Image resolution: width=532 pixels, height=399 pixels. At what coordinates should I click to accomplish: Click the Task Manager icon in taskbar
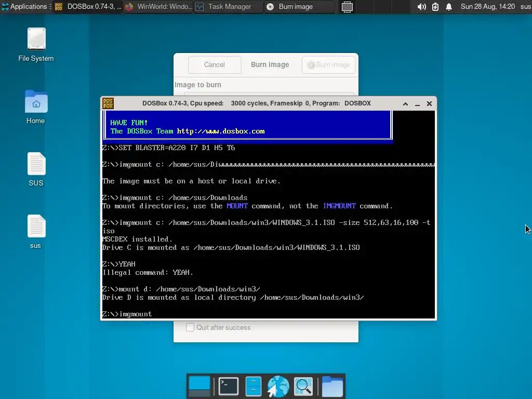(200, 7)
